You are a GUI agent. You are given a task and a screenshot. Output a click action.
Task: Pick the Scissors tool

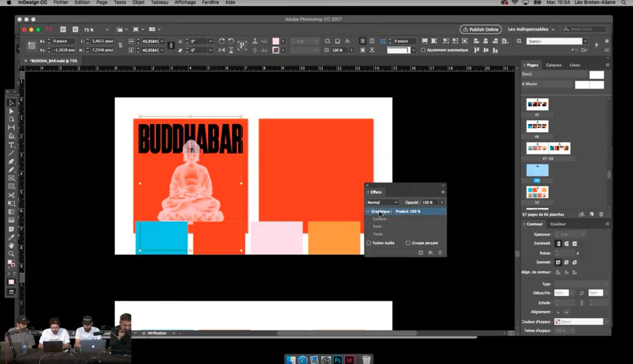tap(11, 194)
